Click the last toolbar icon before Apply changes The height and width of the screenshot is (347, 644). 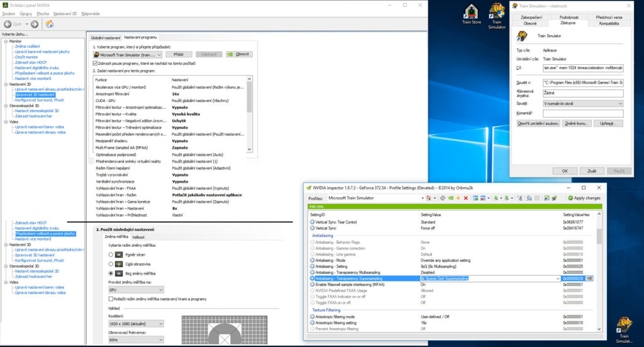tap(555, 198)
